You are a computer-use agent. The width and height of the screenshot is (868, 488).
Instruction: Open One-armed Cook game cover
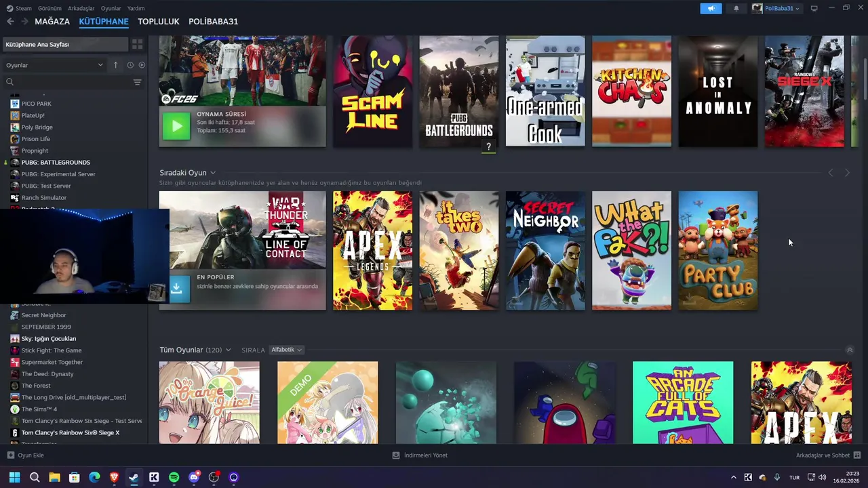[x=545, y=91]
